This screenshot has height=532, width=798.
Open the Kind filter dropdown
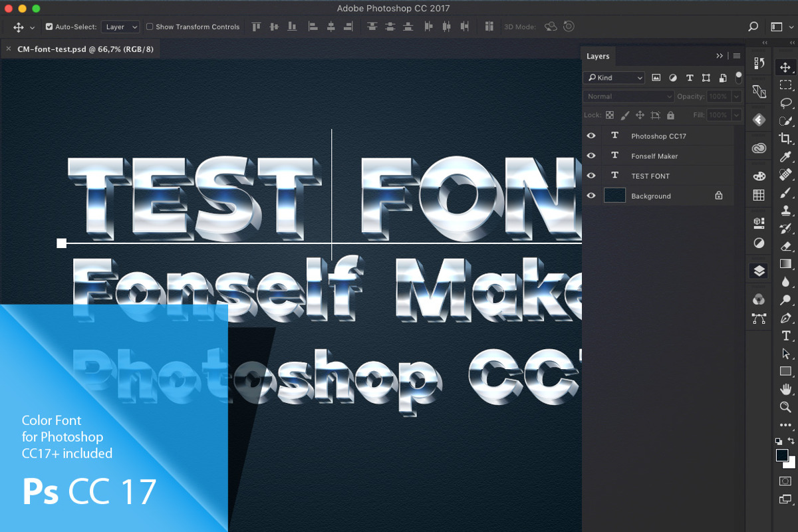[x=614, y=78]
